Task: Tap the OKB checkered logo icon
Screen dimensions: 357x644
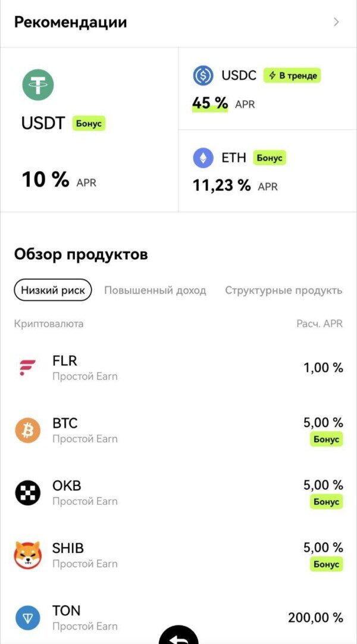Action: point(27,493)
